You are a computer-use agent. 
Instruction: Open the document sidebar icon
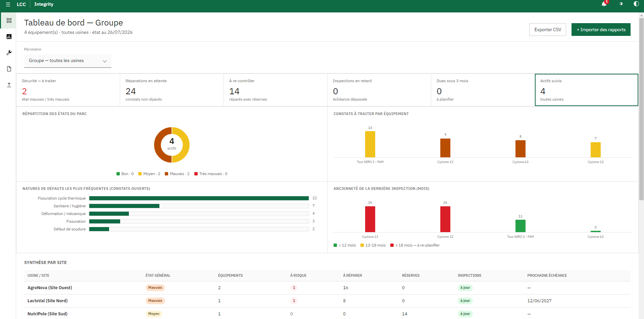point(9,69)
